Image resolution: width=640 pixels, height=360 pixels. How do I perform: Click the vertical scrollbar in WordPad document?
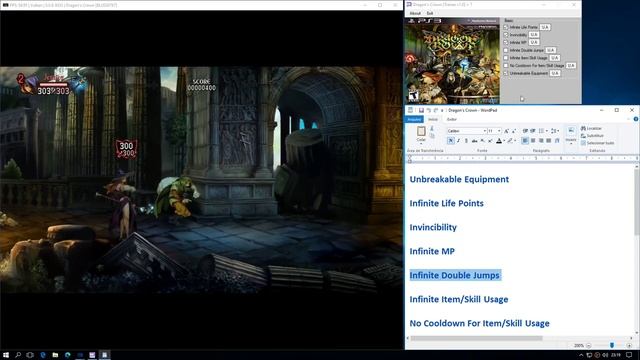[637, 202]
